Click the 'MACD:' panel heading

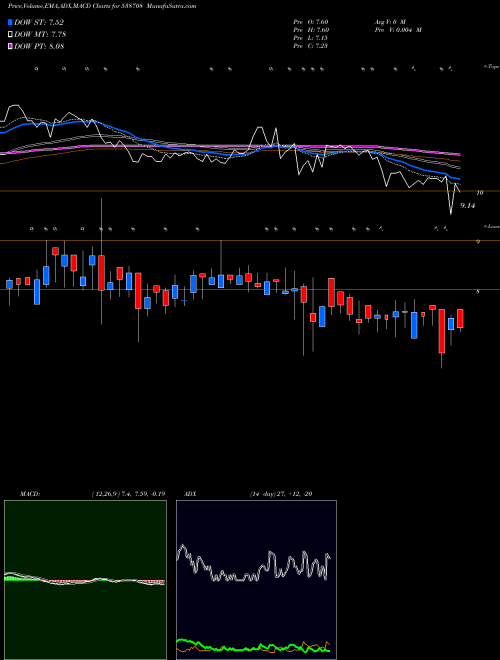pyautogui.click(x=29, y=494)
